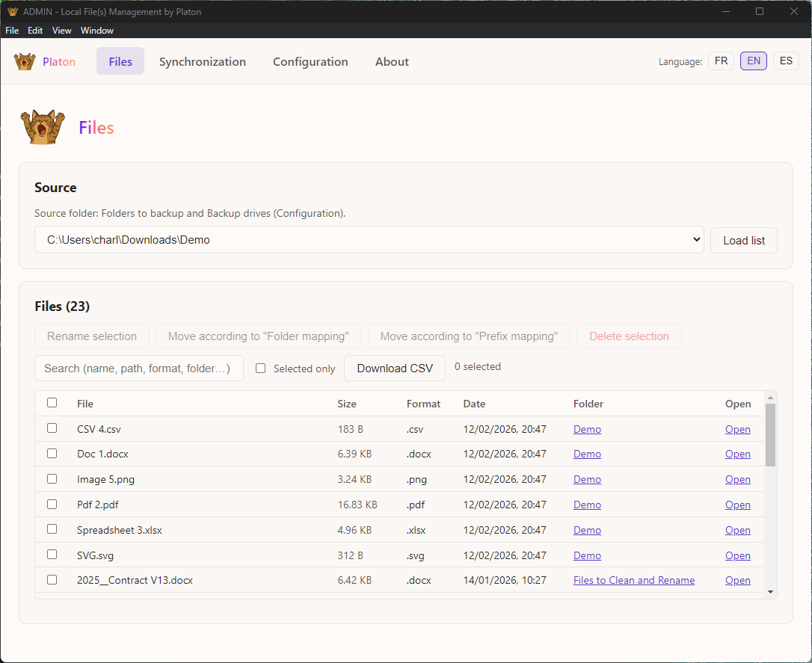Open the About tab

point(392,61)
